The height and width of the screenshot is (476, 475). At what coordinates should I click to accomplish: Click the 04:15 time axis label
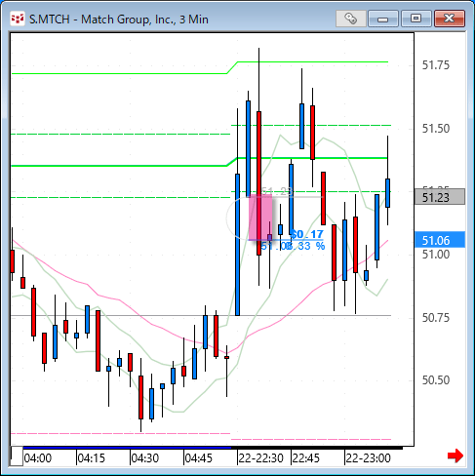click(92, 458)
